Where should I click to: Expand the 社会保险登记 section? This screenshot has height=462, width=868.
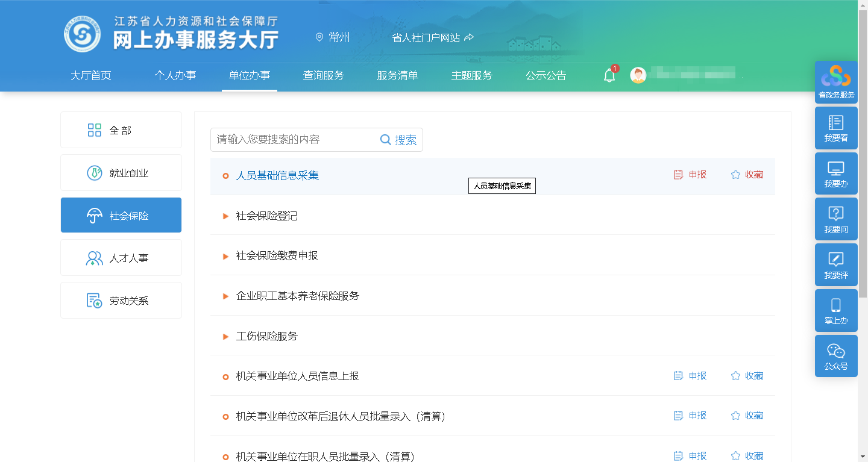coord(266,216)
